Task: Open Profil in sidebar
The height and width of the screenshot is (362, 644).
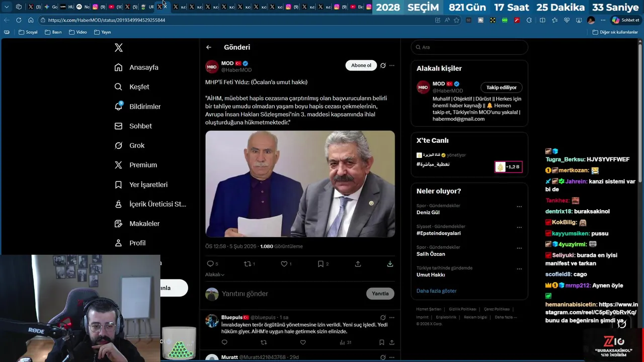Action: (x=130, y=243)
